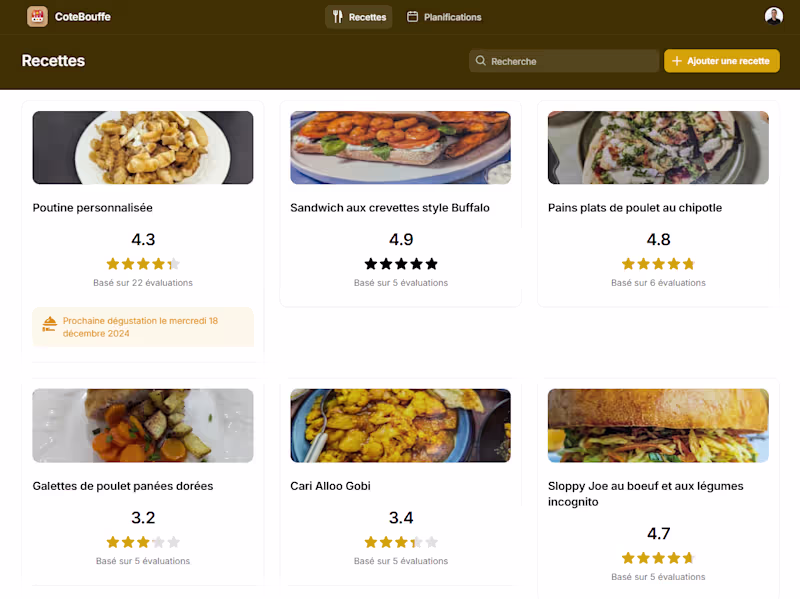Click the stars under Sandwich aux crevettes rating

point(400,264)
